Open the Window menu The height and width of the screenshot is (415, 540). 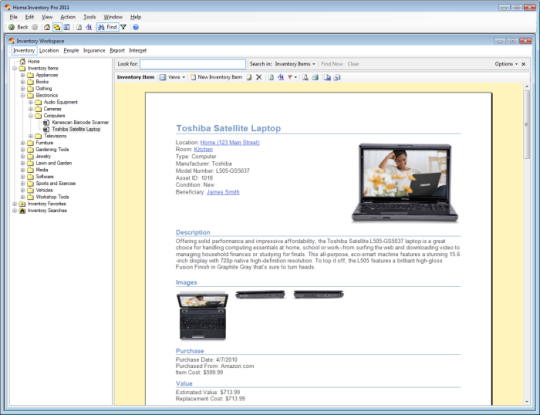point(113,17)
